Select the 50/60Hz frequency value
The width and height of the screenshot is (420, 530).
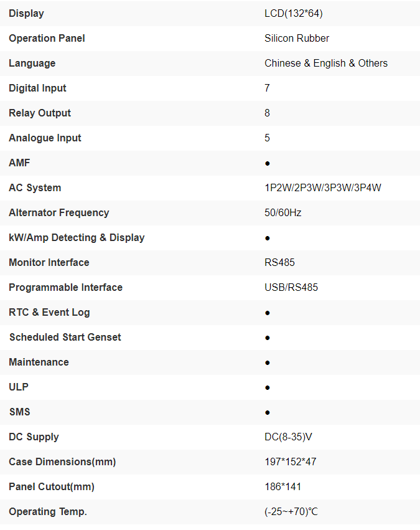[283, 212]
